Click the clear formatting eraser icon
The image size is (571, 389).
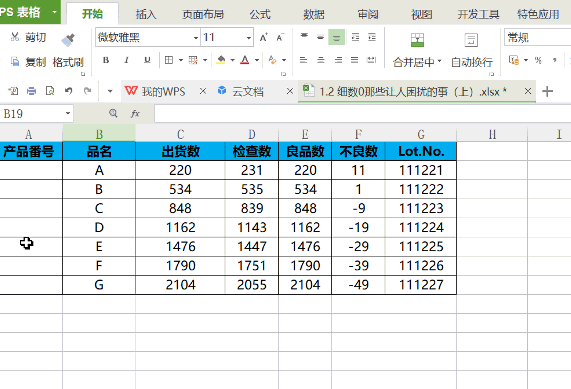272,60
